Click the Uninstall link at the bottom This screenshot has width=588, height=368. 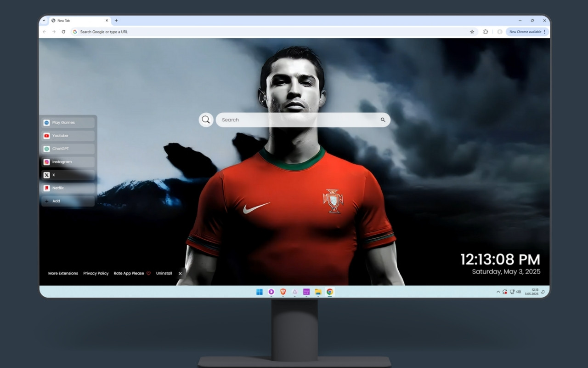click(164, 273)
